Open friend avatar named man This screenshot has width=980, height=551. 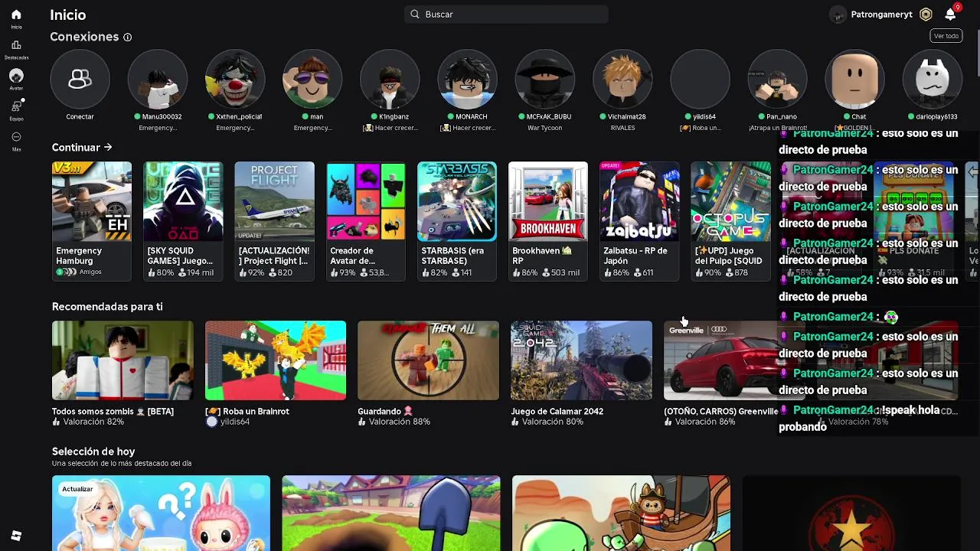tap(312, 79)
